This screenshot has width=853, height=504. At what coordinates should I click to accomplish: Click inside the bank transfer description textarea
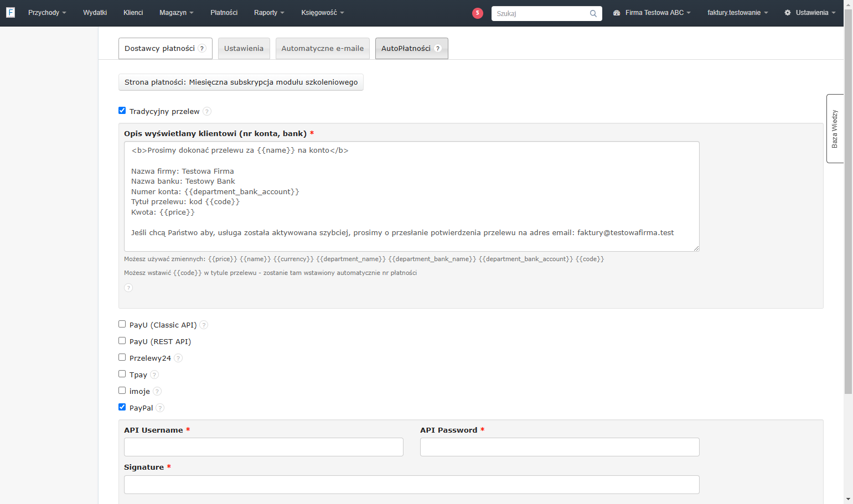coord(412,196)
